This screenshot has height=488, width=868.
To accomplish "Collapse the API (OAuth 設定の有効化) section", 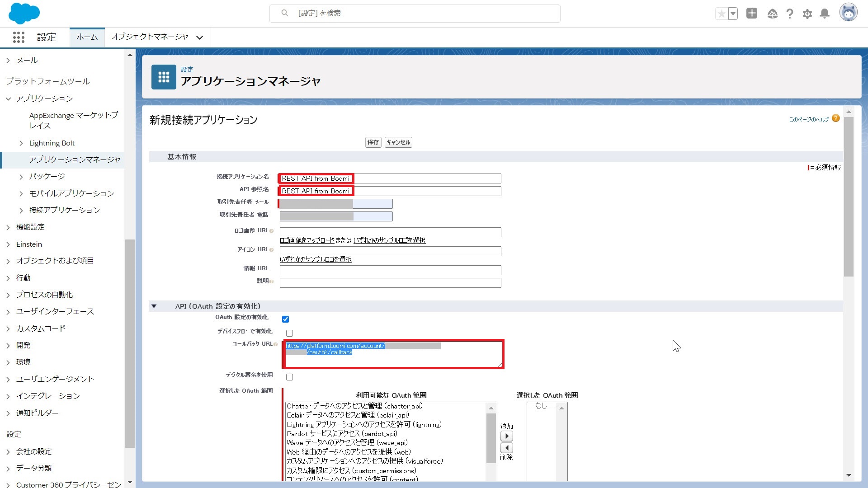I will pos(154,306).
